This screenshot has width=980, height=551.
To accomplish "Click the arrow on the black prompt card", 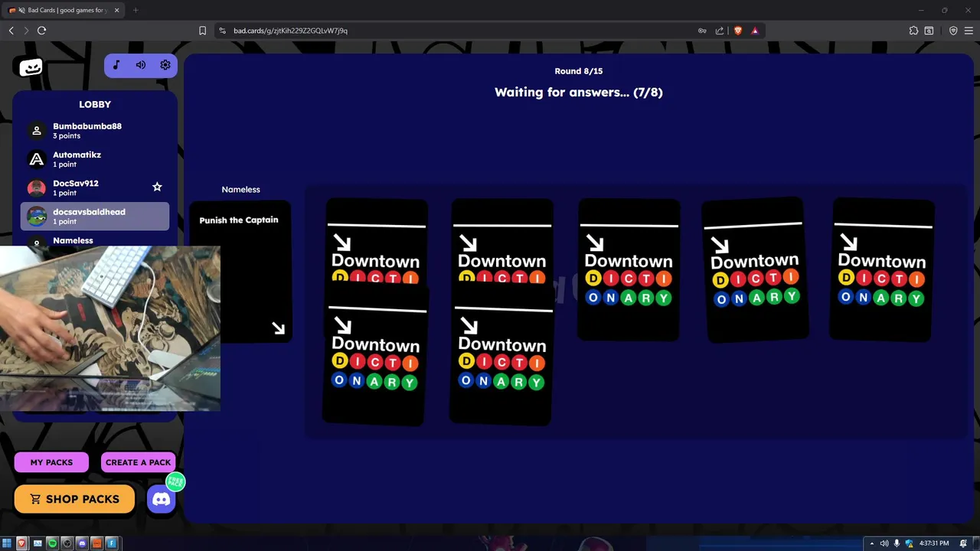I will [278, 328].
